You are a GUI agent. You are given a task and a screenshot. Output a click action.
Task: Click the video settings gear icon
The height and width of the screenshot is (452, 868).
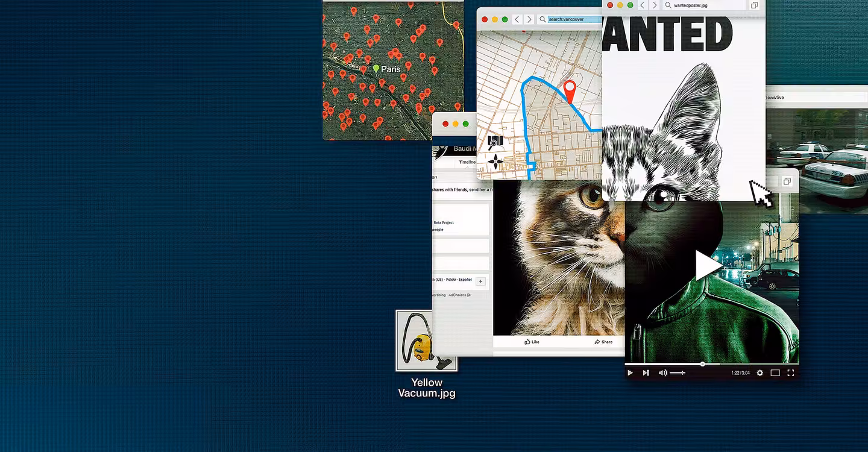coord(759,373)
